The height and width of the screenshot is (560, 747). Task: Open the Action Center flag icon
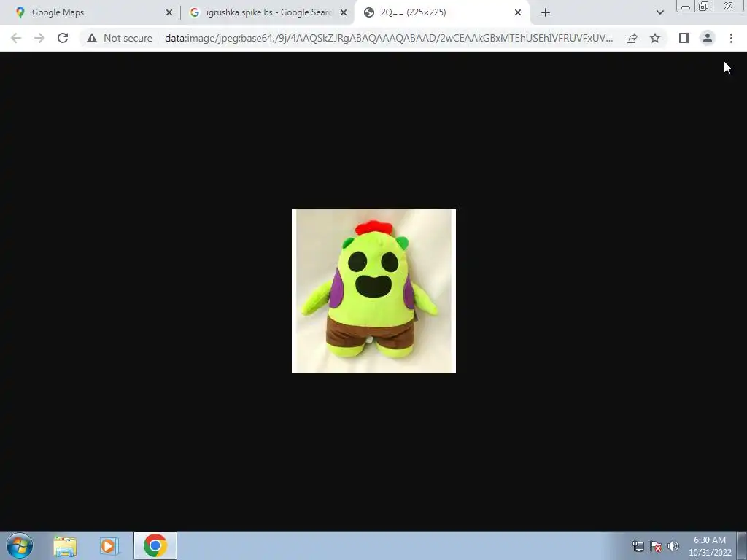[x=656, y=546]
